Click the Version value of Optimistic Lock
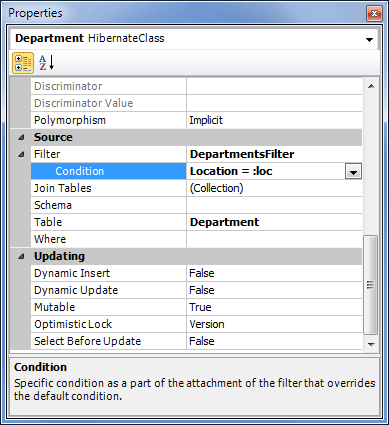The image size is (389, 425). tap(207, 324)
